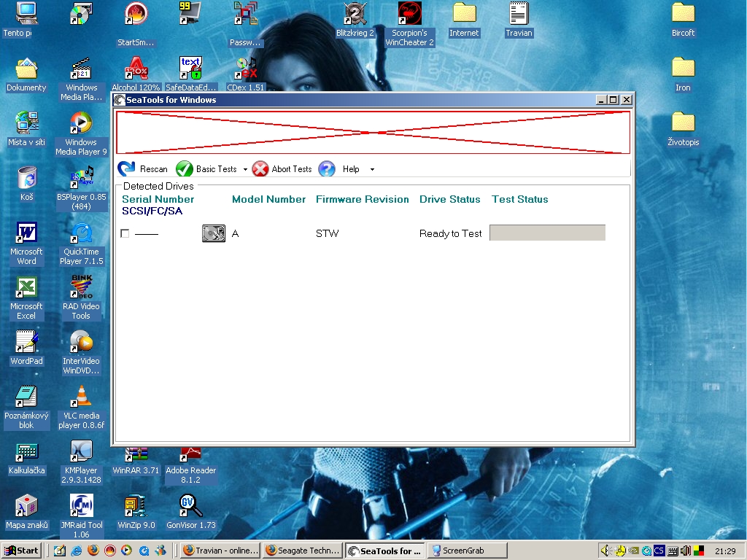Open Adobe Reader 8.1.2 shortcut
747x560 pixels.
click(190, 455)
